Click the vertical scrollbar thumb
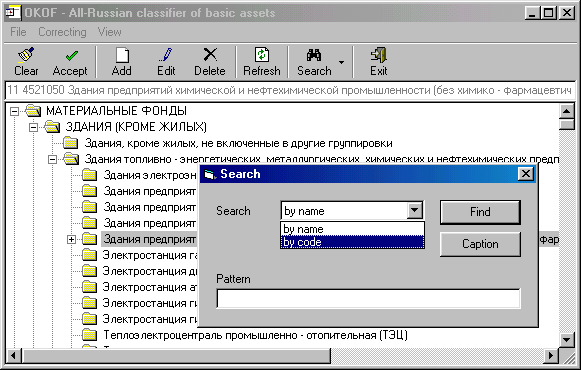 tap(567, 123)
